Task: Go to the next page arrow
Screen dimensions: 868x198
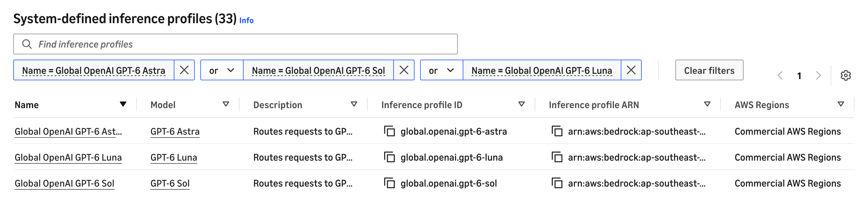Action: click(x=818, y=76)
